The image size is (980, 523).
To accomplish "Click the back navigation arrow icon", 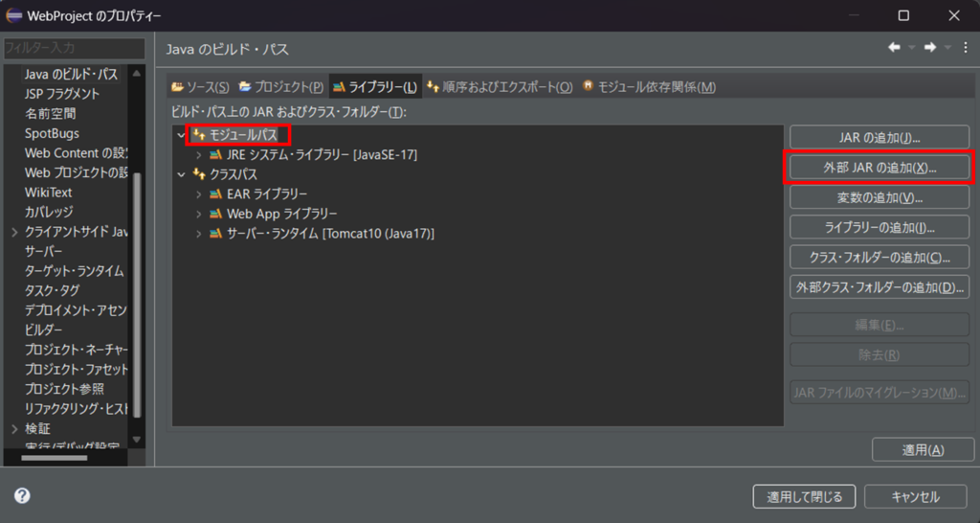I will click(x=894, y=48).
